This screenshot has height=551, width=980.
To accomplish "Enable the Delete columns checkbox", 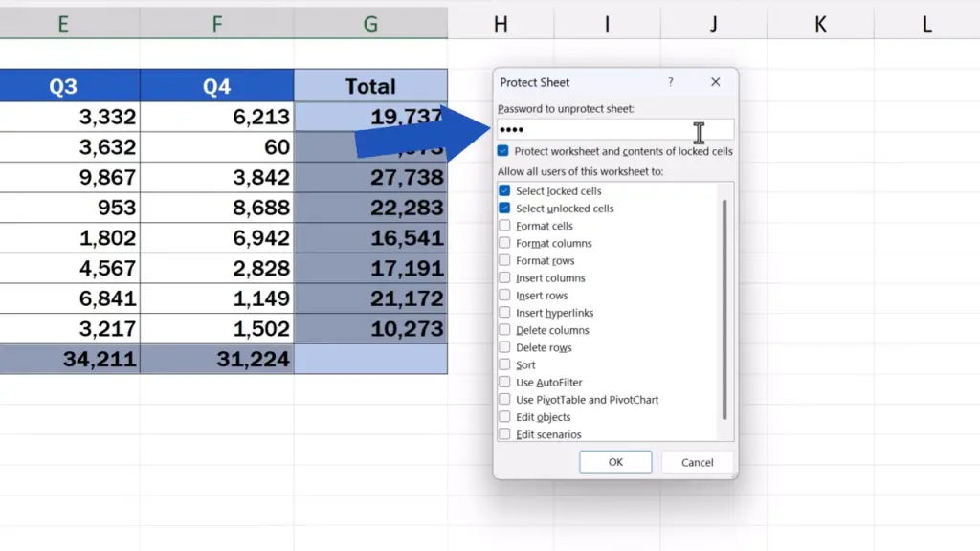I will click(505, 330).
